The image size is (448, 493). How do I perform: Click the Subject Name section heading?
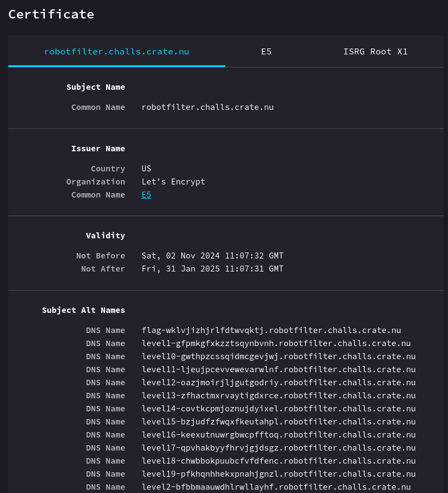(96, 87)
